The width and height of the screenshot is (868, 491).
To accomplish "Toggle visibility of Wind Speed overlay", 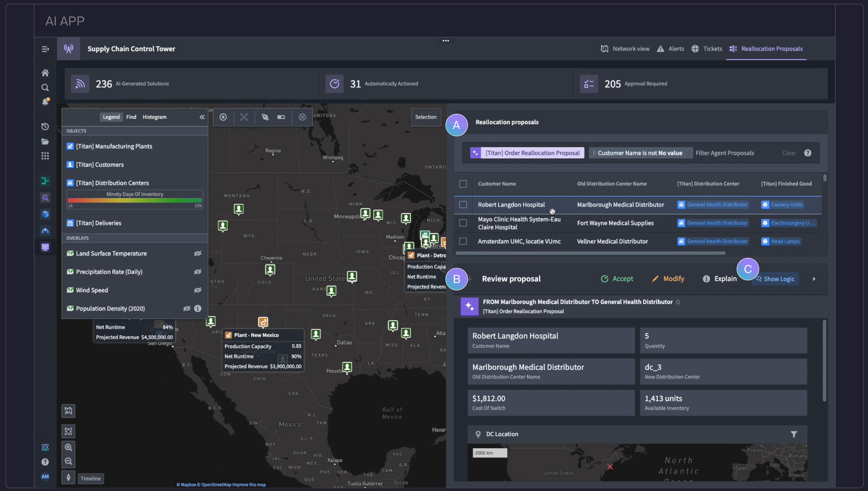I will click(197, 290).
